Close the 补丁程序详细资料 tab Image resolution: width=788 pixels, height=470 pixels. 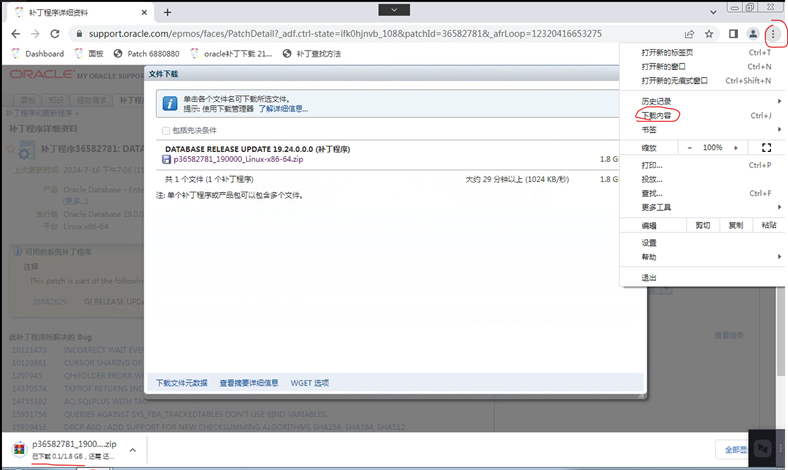tap(144, 12)
